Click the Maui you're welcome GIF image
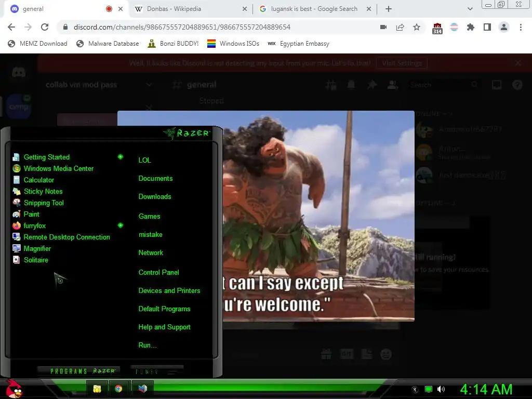 click(x=318, y=216)
